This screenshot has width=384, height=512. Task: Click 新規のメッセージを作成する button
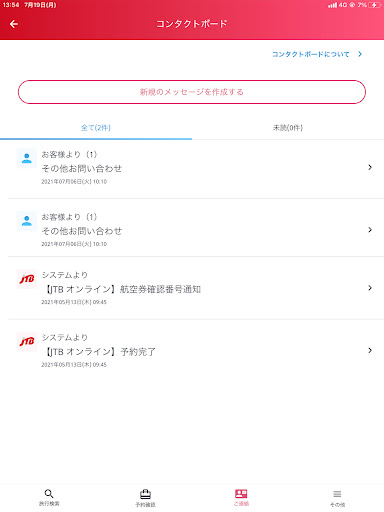pos(192,92)
